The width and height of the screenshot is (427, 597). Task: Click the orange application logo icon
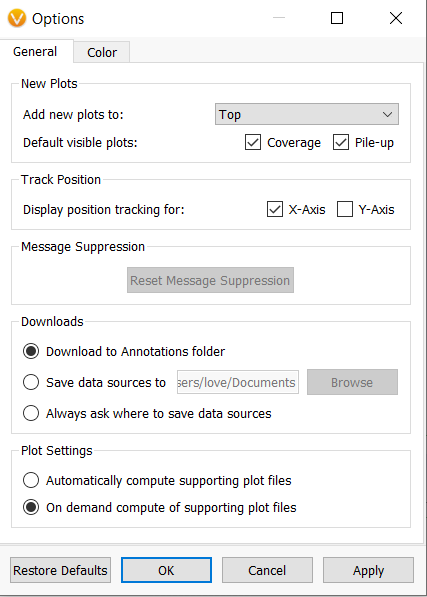pyautogui.click(x=17, y=18)
